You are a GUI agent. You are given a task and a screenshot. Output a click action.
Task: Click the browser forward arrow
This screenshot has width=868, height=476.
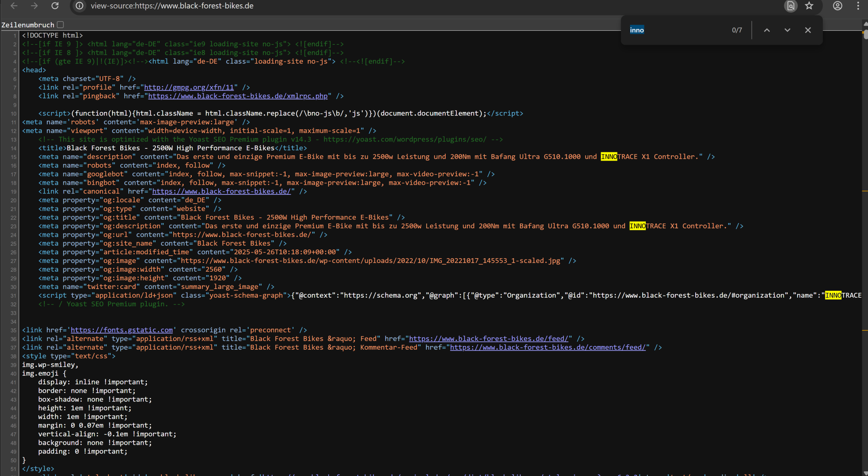(x=34, y=6)
